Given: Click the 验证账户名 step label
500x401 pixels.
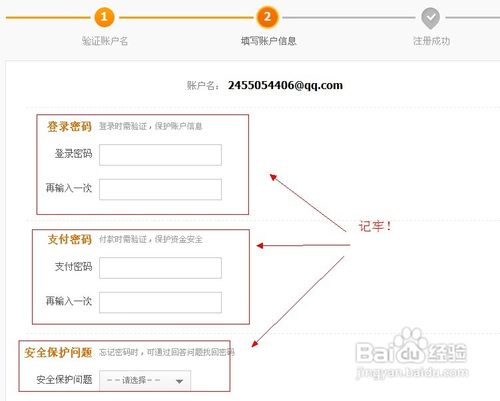Looking at the screenshot, I should point(105,41).
